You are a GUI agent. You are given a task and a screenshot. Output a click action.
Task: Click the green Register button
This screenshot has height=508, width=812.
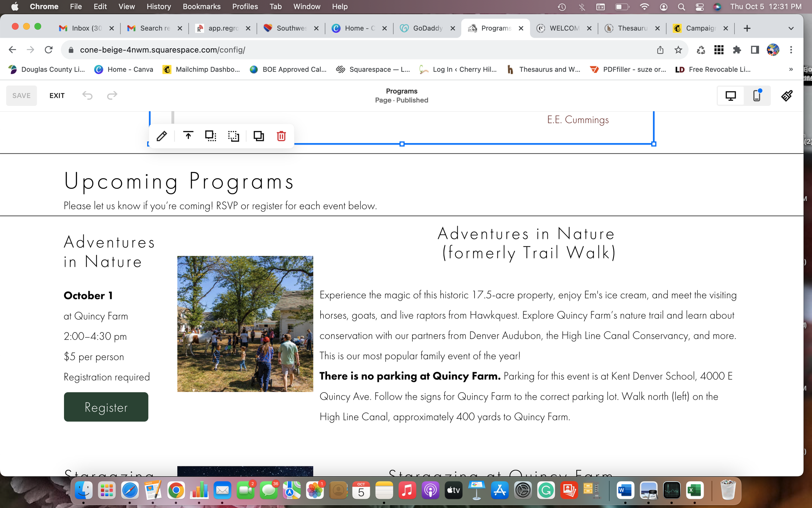pyautogui.click(x=106, y=407)
